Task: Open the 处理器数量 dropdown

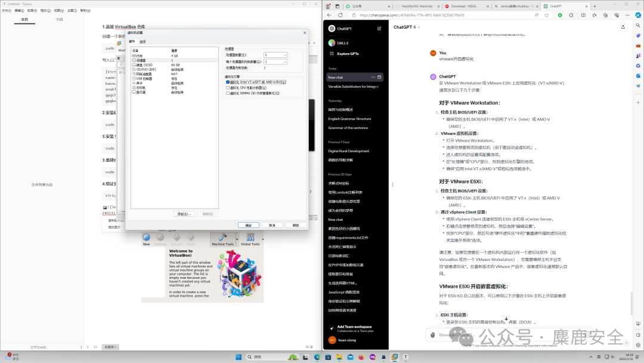Action: click(285, 55)
